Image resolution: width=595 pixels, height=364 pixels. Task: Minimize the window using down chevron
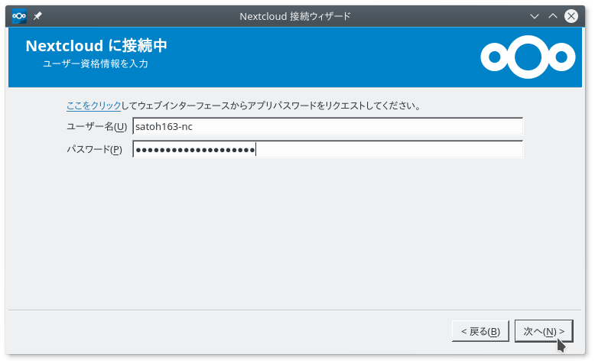coord(535,16)
